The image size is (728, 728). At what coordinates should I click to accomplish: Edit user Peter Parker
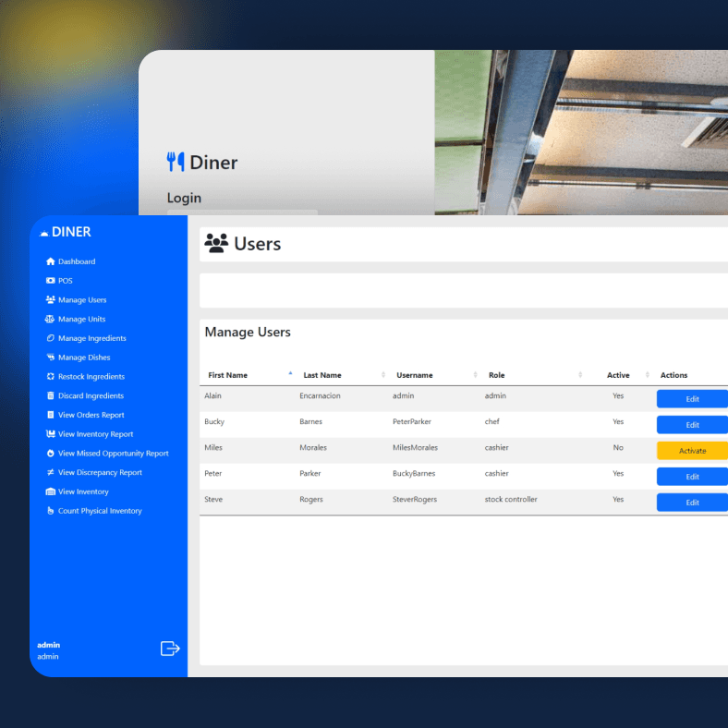click(692, 477)
